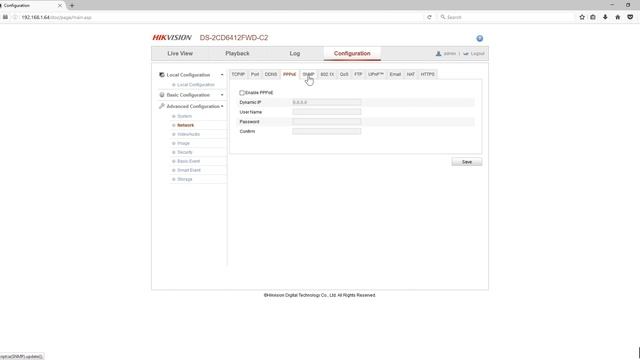Open the Pocket icon in toolbar
640x360 pixels.
(x=630, y=17)
